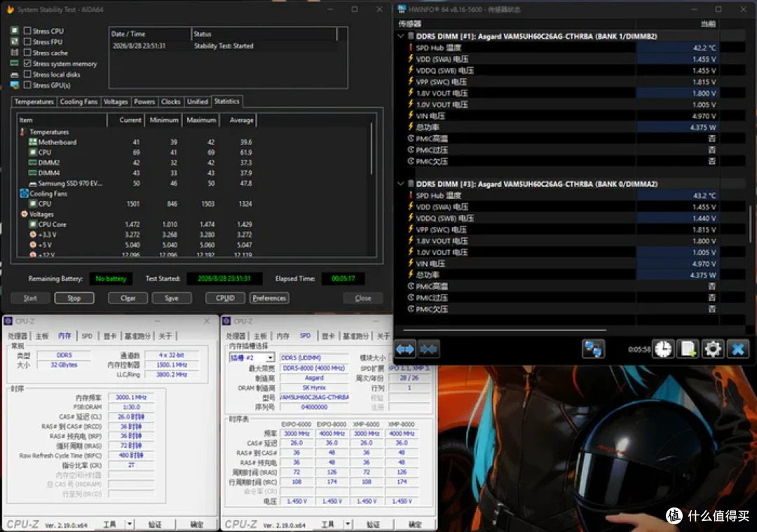757x532 pixels.
Task: Click the HWiNFO settings gear icon
Action: [x=712, y=349]
